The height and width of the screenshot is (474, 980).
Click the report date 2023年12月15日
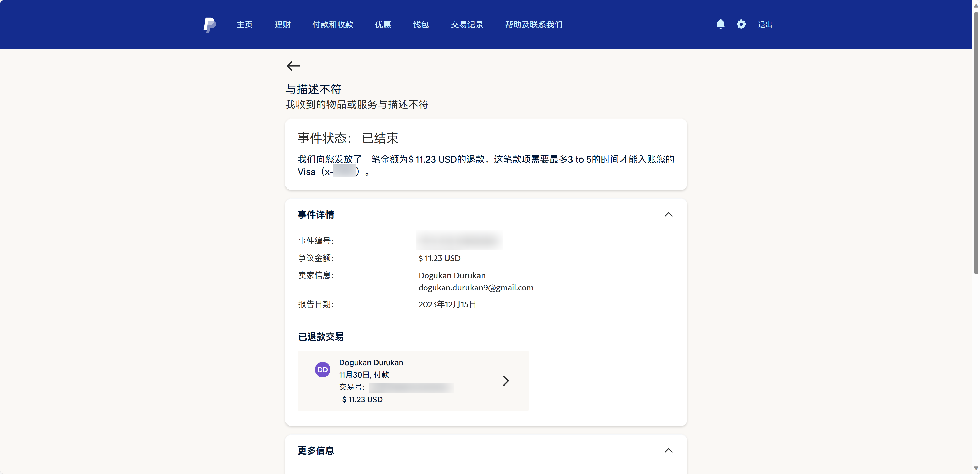(x=447, y=304)
